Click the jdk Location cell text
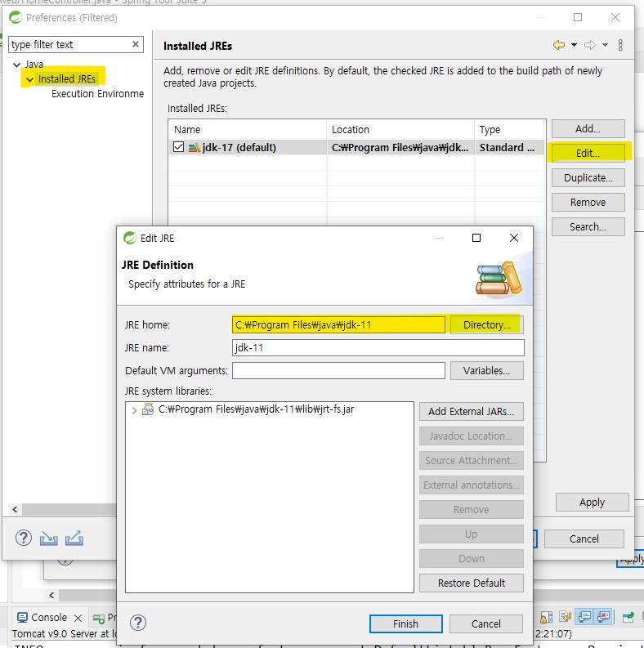Viewport: 644px width, 648px height. click(x=400, y=148)
